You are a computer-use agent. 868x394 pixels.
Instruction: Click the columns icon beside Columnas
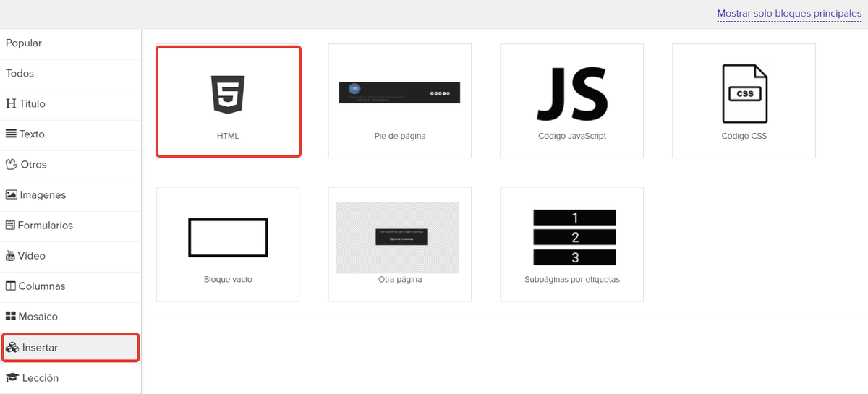(11, 286)
